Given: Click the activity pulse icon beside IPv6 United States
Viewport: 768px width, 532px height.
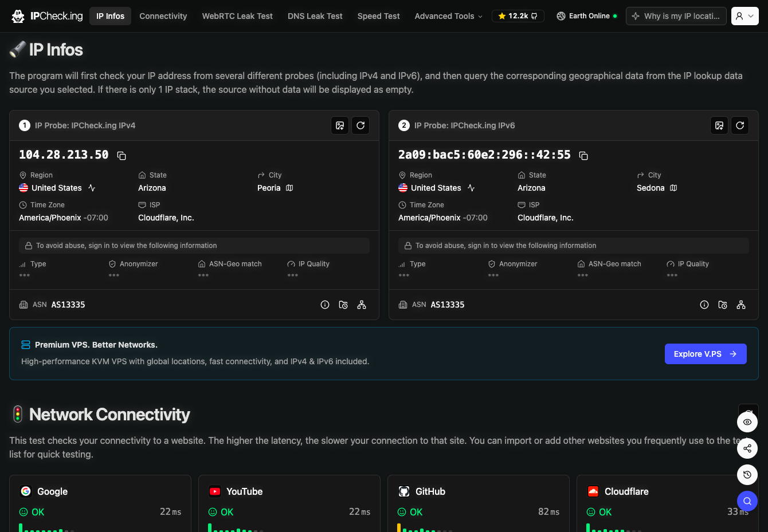Looking at the screenshot, I should [x=471, y=188].
